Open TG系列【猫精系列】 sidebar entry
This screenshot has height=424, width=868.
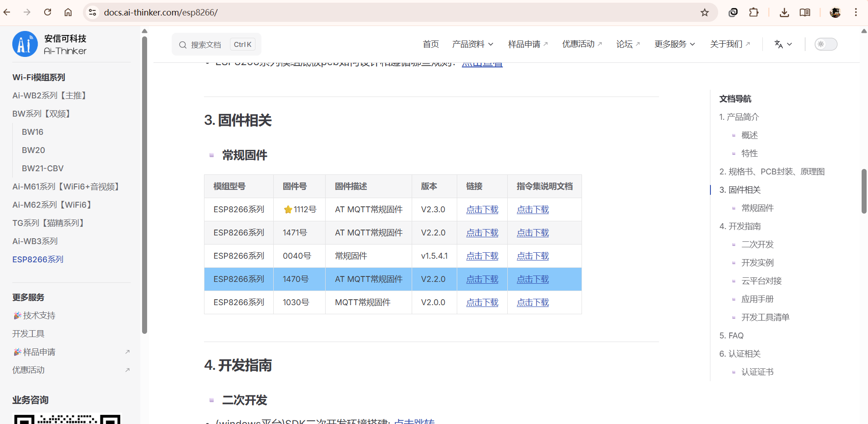(x=48, y=223)
